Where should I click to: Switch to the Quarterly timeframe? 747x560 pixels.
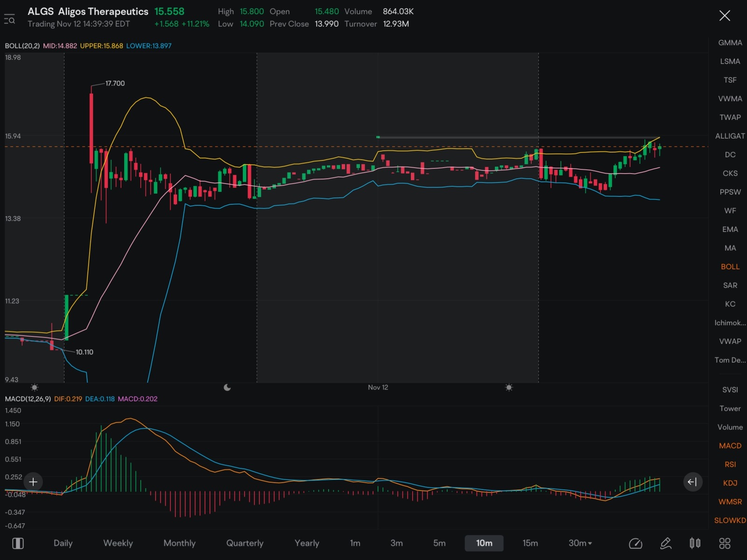pos(245,543)
